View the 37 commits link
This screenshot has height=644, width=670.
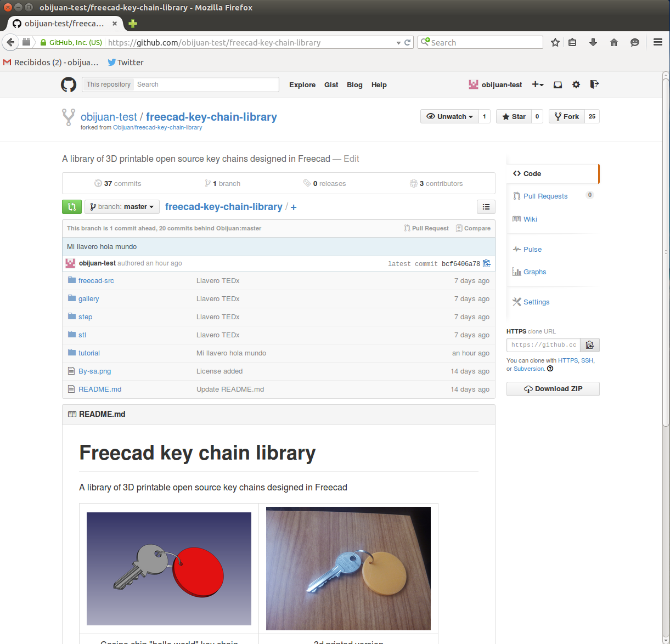(x=118, y=183)
